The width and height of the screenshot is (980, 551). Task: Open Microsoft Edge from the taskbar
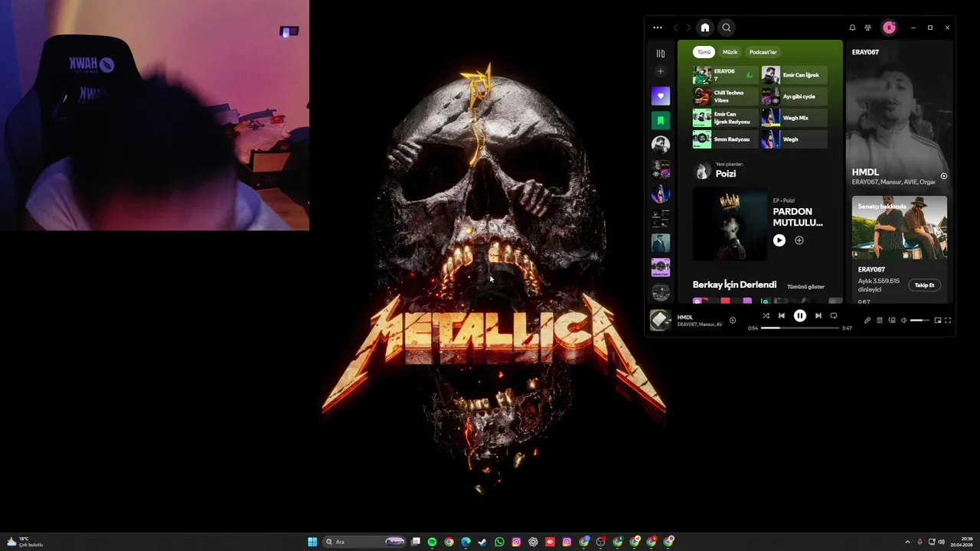tap(465, 542)
